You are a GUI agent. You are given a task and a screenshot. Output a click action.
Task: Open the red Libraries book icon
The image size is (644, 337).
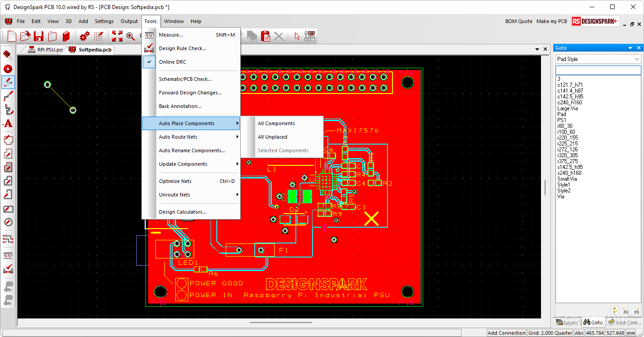tap(66, 36)
